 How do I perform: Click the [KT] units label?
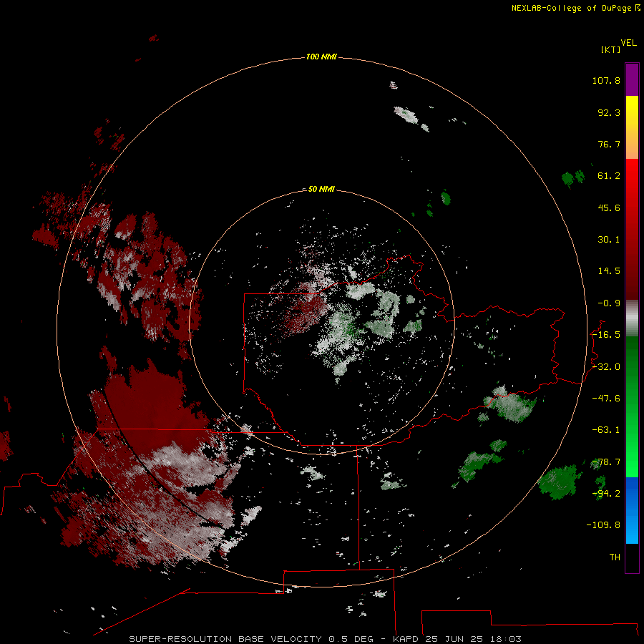(x=611, y=49)
